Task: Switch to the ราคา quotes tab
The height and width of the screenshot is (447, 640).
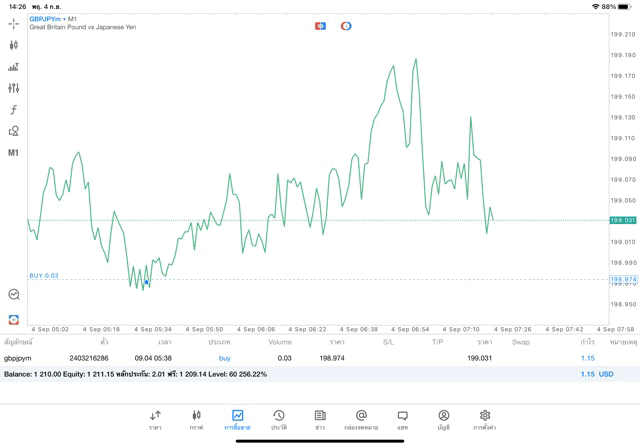Action: pos(155,419)
